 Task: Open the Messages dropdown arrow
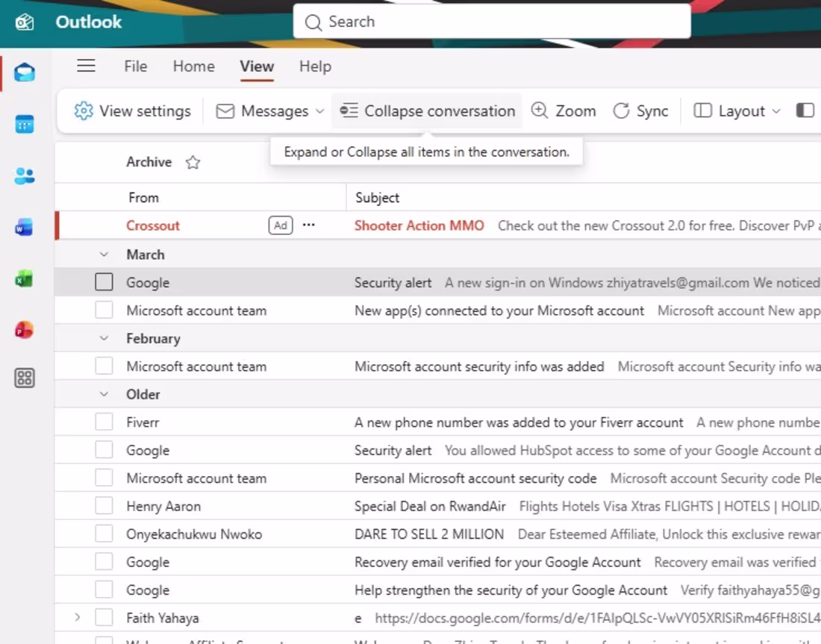tap(320, 111)
